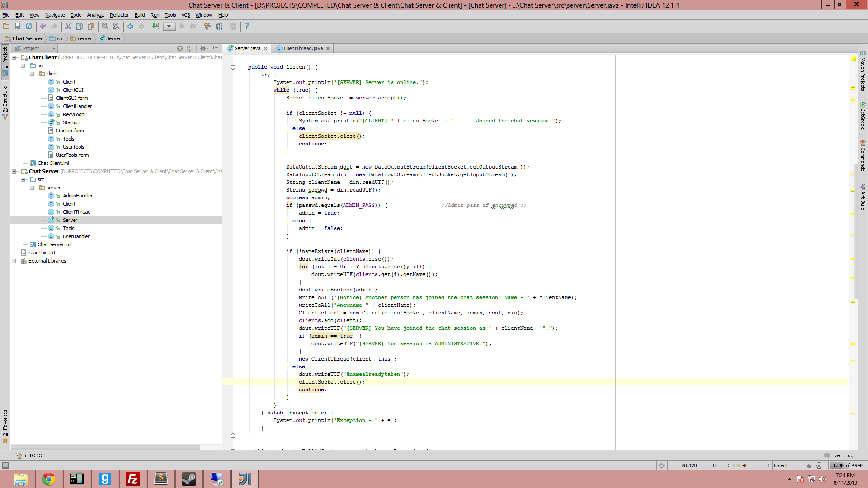The height and width of the screenshot is (488, 868).
Task: Expand the External Libraries tree node
Action: tap(14, 261)
